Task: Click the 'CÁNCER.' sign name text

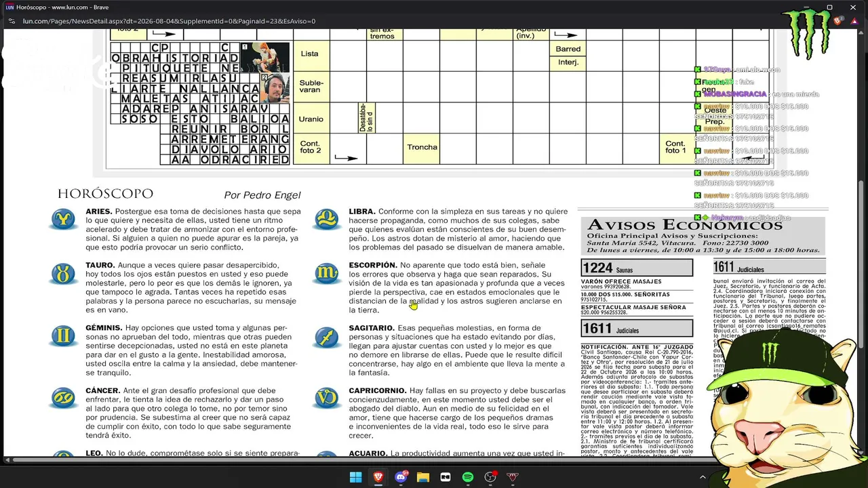Action: point(102,390)
